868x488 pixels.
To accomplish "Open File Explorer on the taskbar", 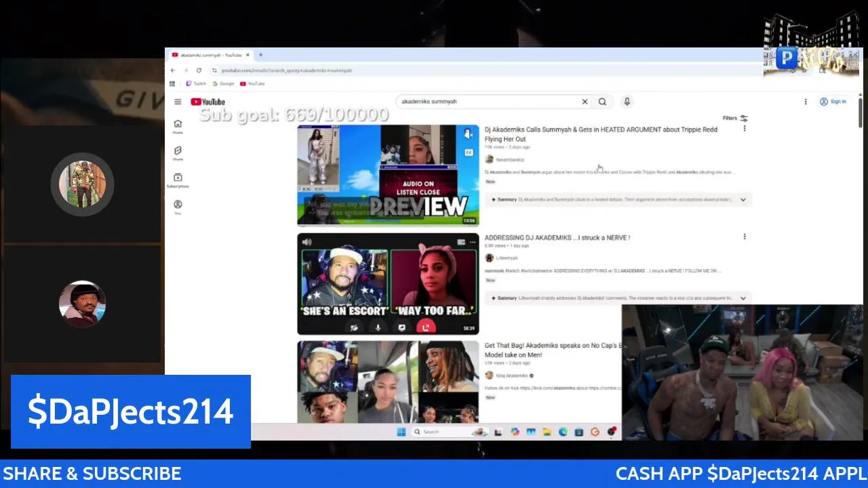I will [547, 432].
